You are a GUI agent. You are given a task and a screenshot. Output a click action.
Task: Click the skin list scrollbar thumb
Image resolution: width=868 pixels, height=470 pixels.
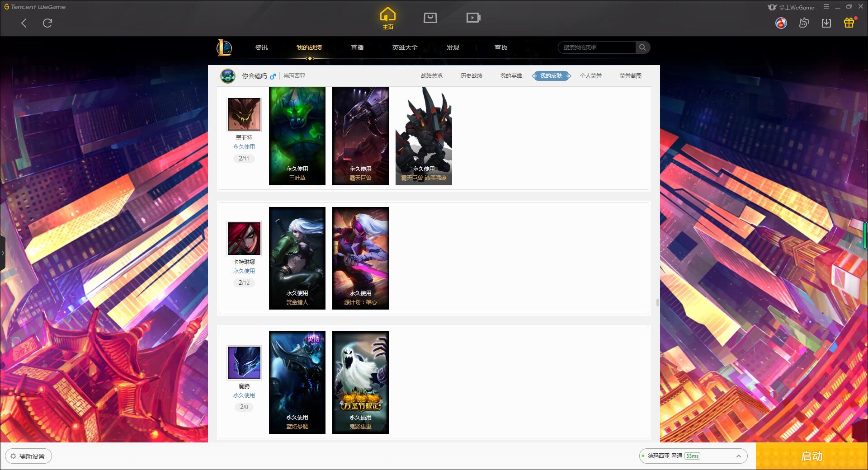pos(657,302)
